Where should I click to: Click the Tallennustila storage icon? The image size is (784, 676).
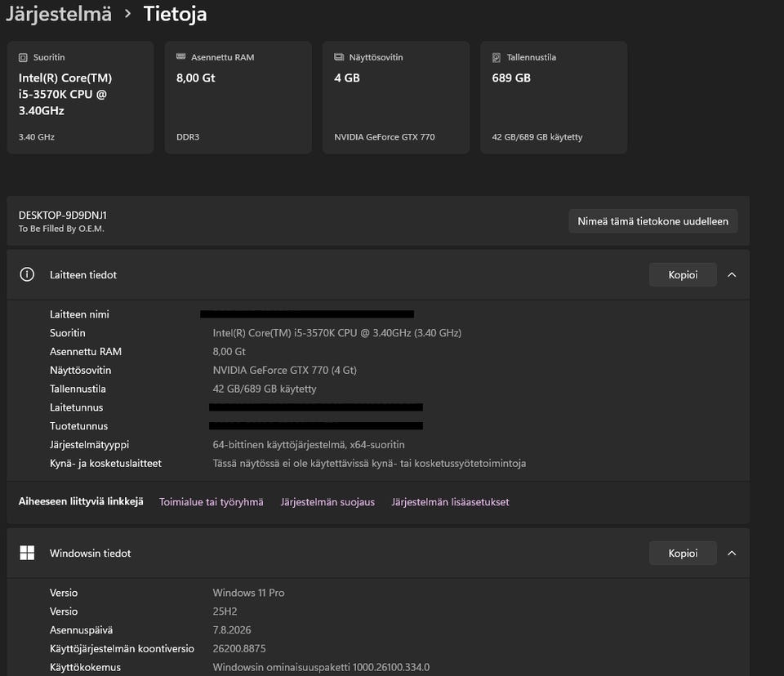pos(496,57)
